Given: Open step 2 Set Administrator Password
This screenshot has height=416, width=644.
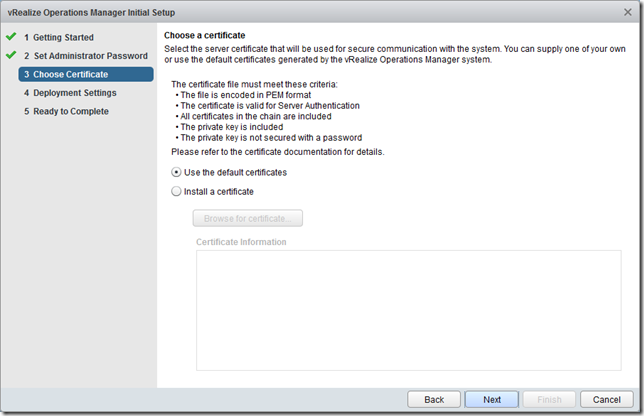Looking at the screenshot, I should point(85,56).
